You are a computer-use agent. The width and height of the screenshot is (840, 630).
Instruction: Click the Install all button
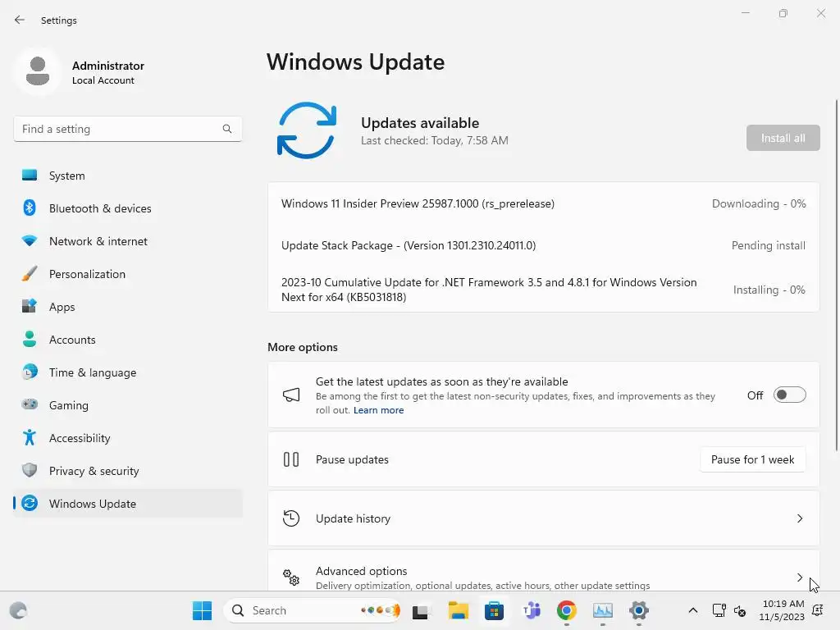click(x=783, y=138)
